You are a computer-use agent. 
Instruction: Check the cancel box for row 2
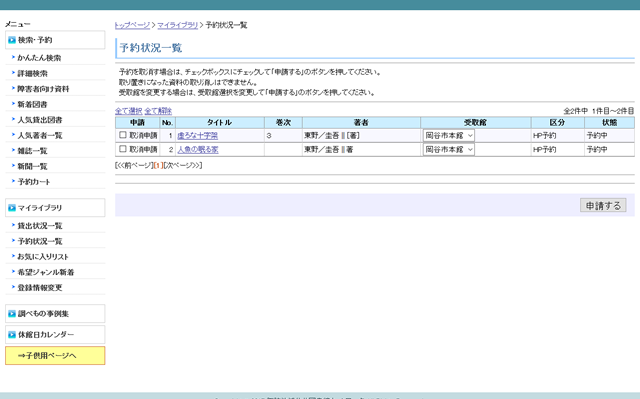tap(122, 149)
